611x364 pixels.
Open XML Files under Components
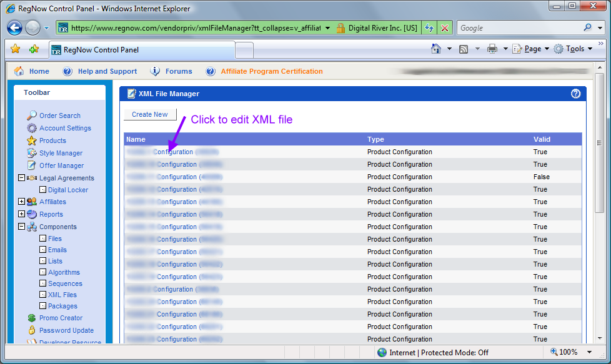click(62, 295)
